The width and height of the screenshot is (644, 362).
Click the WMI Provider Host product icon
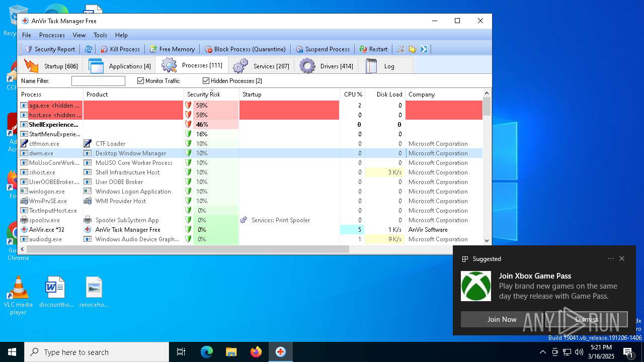pos(88,201)
